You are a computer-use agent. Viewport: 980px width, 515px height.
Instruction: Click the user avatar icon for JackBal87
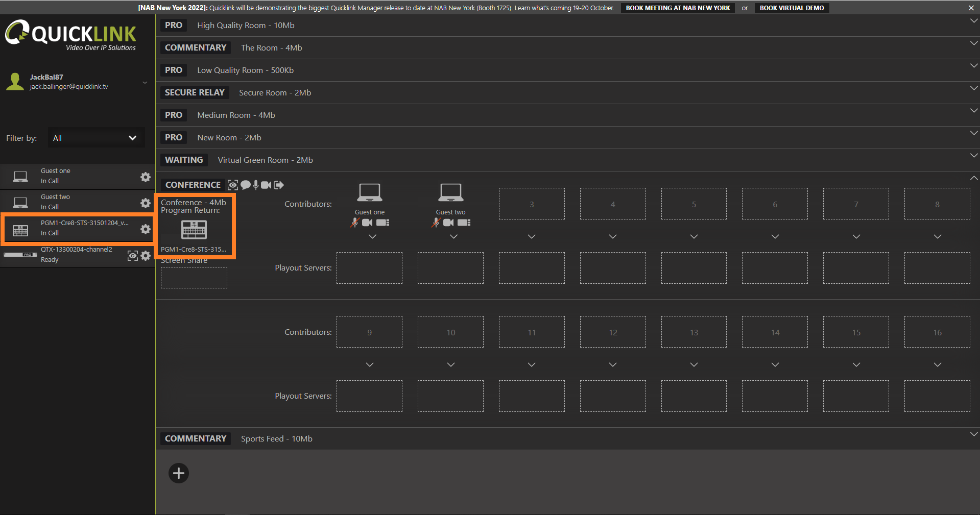[15, 82]
